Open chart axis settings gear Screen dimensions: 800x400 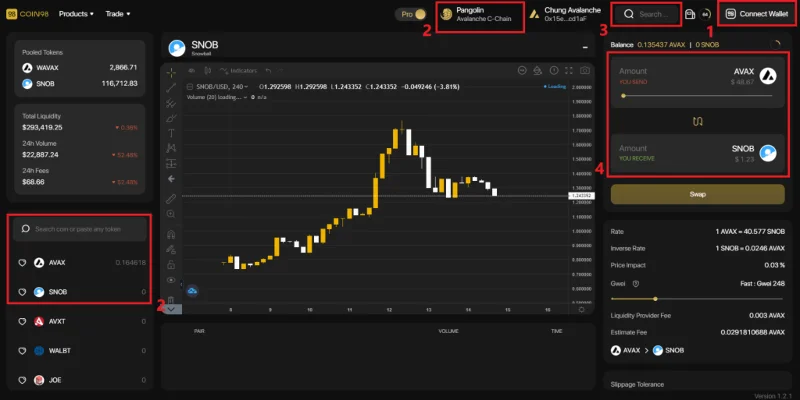[x=582, y=309]
